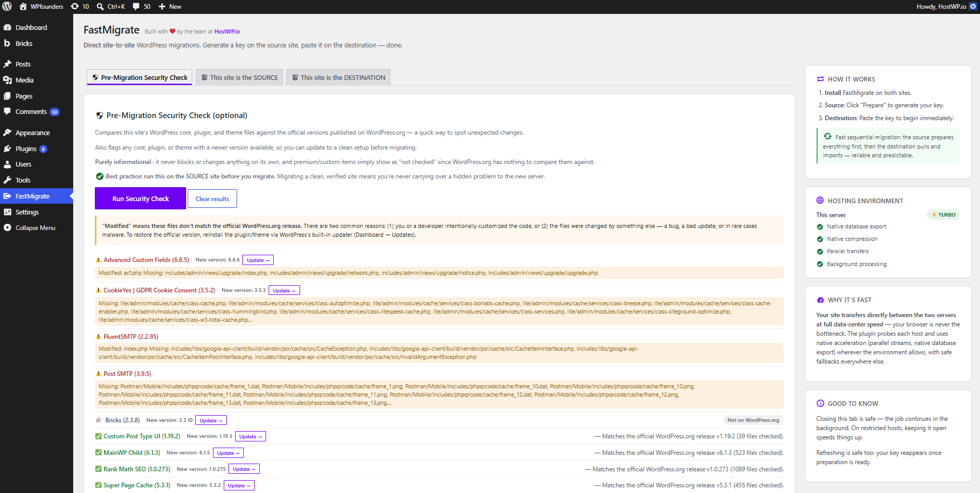Click the warning icon beside FluentSMTP
980x493 pixels.
[98, 336]
